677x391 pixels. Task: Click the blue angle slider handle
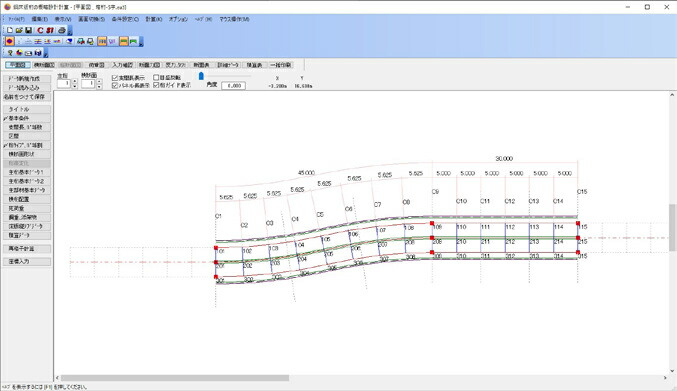(x=201, y=76)
